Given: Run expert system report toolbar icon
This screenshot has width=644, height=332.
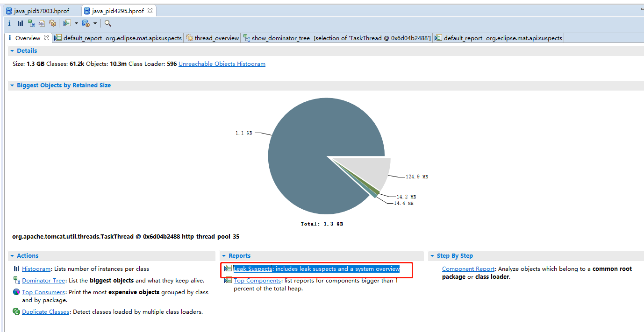Looking at the screenshot, I should pos(67,23).
